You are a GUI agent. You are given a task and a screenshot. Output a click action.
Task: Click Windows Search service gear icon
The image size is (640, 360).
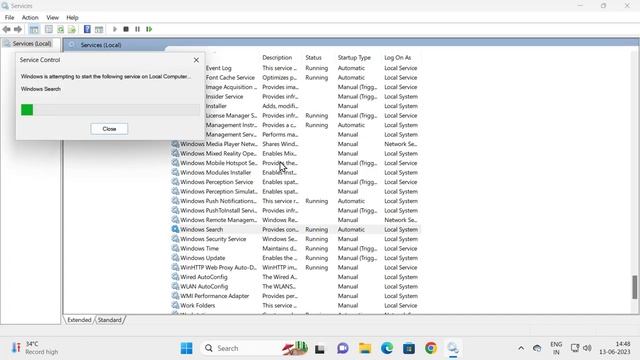[175, 229]
